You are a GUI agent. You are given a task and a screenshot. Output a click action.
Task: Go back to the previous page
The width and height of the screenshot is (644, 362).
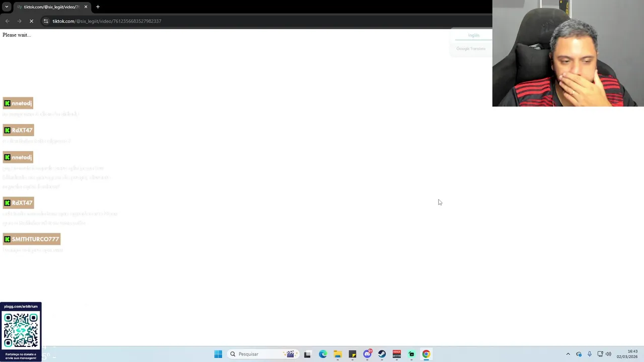pyautogui.click(x=7, y=21)
